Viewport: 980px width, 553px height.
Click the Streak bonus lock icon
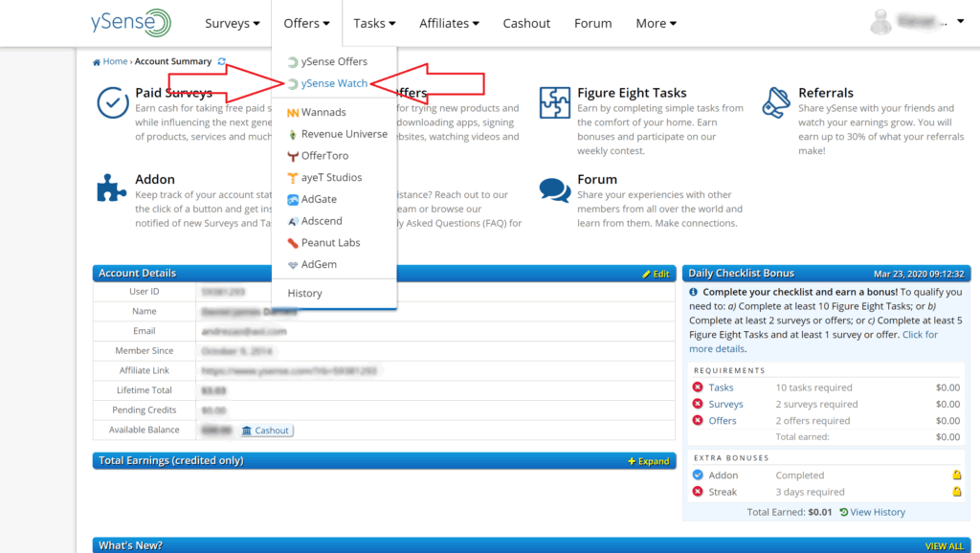(956, 492)
